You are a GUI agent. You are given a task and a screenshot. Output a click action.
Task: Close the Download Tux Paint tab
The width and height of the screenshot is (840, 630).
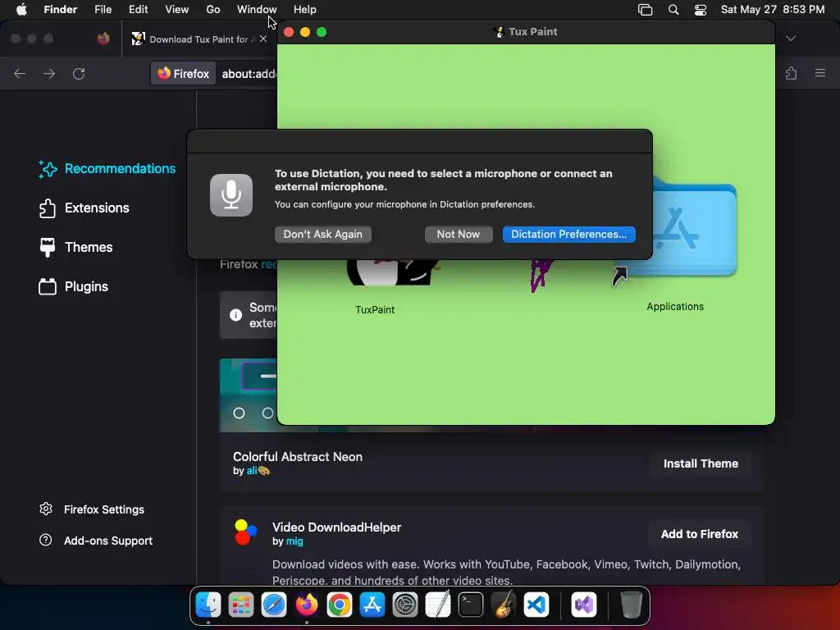(x=263, y=39)
